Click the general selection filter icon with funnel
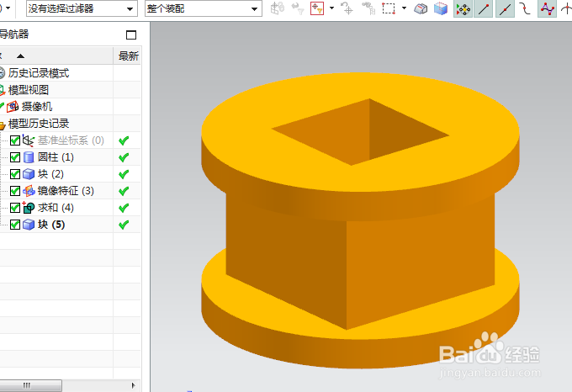572x392 pixels. 317,8
